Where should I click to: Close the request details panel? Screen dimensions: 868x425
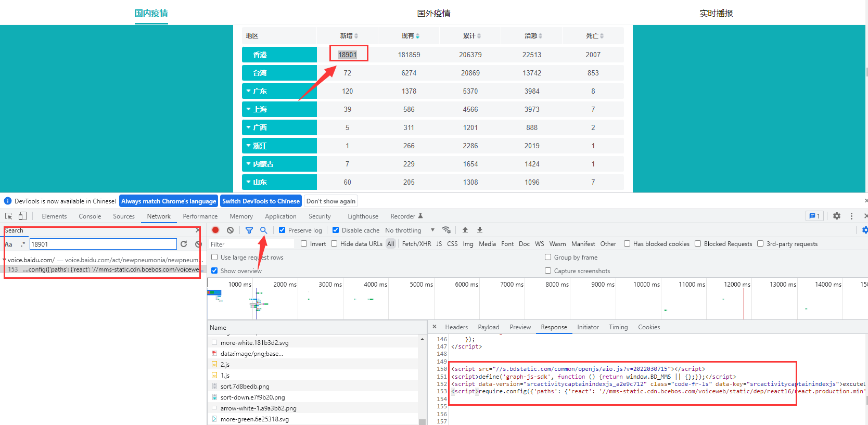[435, 327]
